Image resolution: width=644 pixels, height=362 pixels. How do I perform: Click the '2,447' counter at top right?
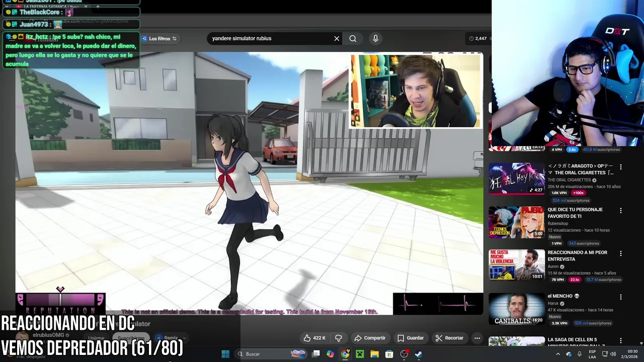[478, 38]
